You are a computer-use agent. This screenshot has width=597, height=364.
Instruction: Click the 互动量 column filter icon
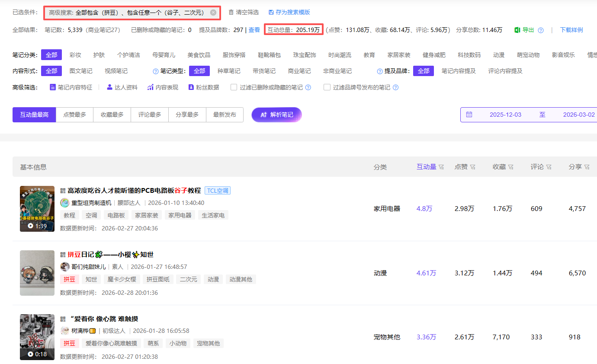coord(441,167)
